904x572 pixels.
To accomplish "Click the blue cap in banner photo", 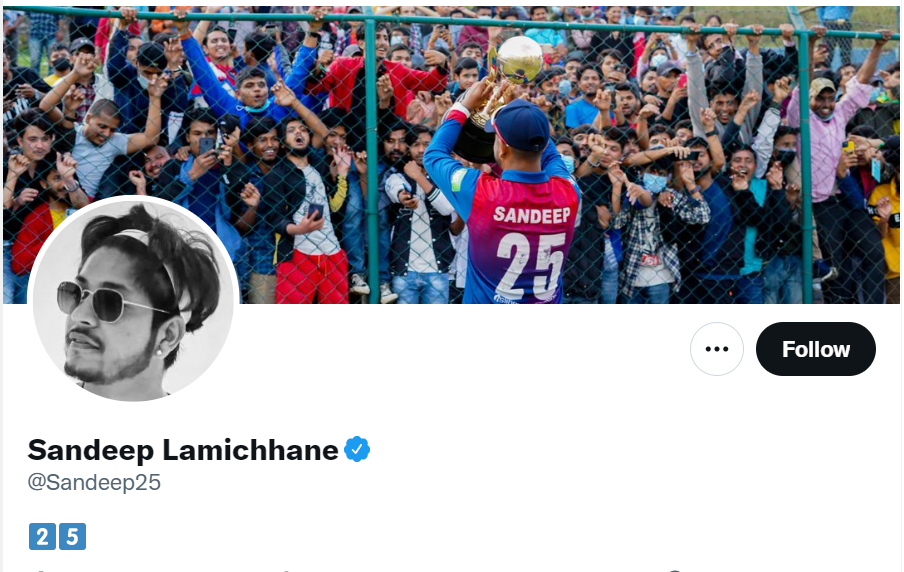I will pyautogui.click(x=520, y=124).
